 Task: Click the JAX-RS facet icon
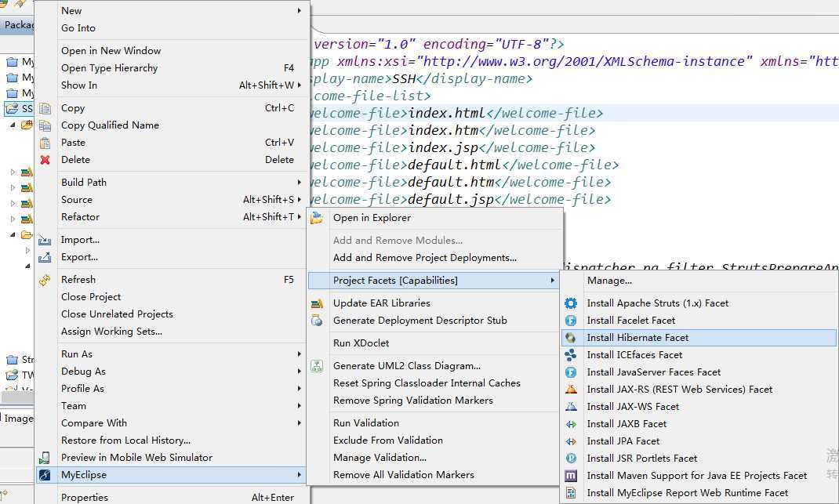[x=571, y=390]
